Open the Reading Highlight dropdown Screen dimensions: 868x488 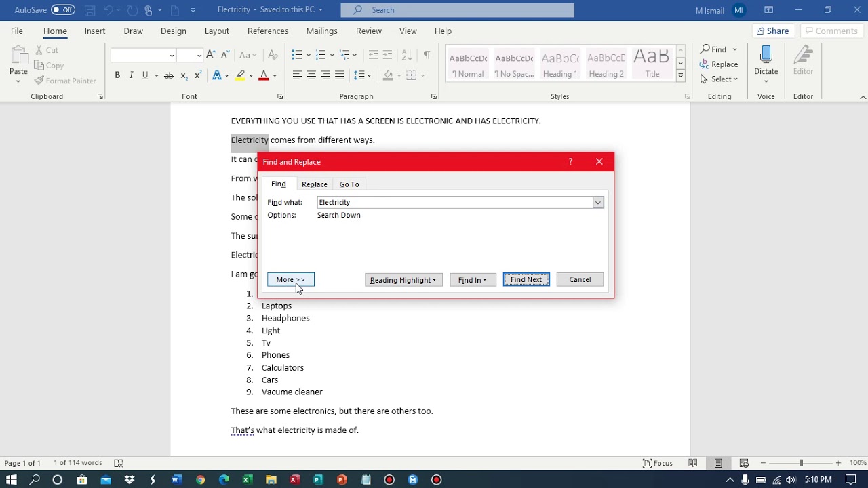tap(403, 280)
